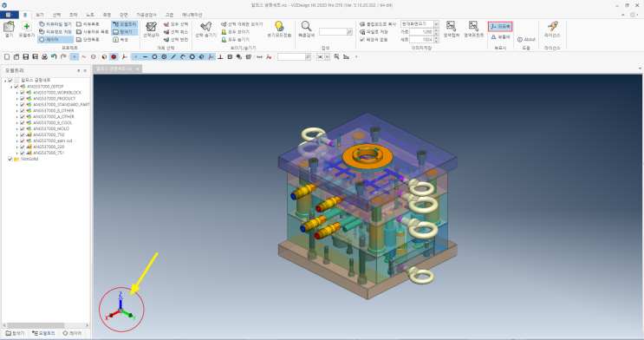Click the red wave curve toolbar icon
This screenshot has width=644, height=340.
pyautogui.click(x=84, y=56)
